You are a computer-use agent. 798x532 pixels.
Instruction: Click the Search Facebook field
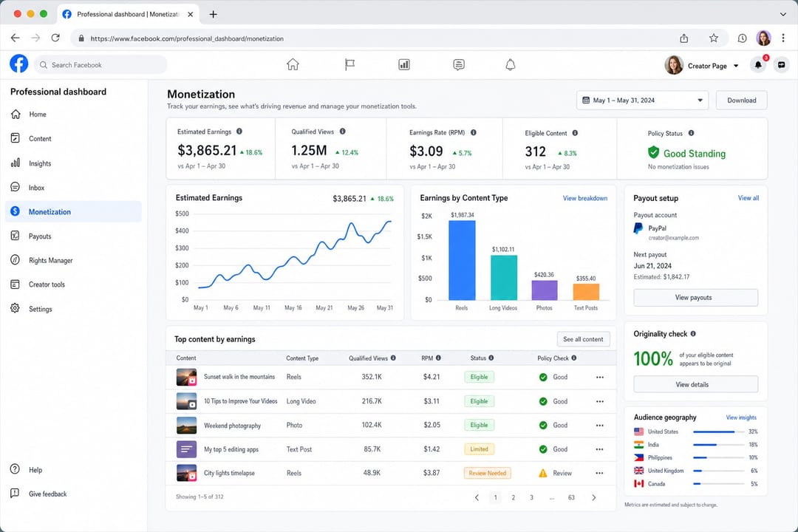100,65
